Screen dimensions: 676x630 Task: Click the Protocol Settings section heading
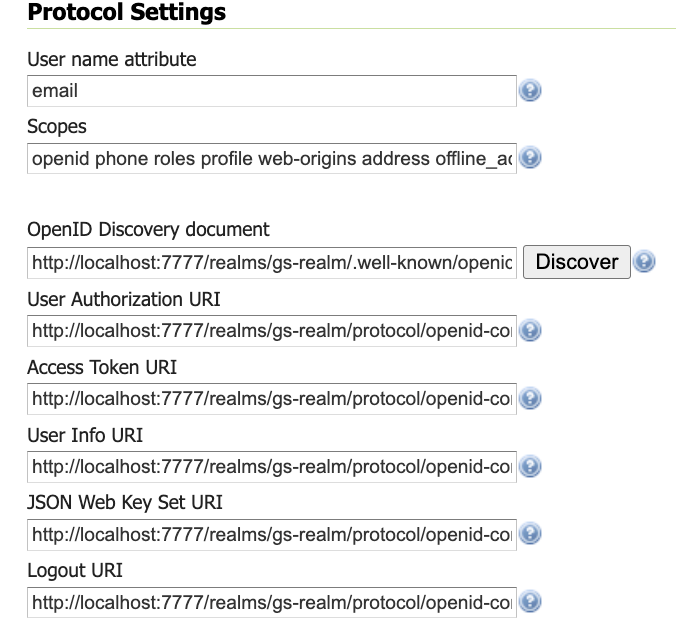126,13
